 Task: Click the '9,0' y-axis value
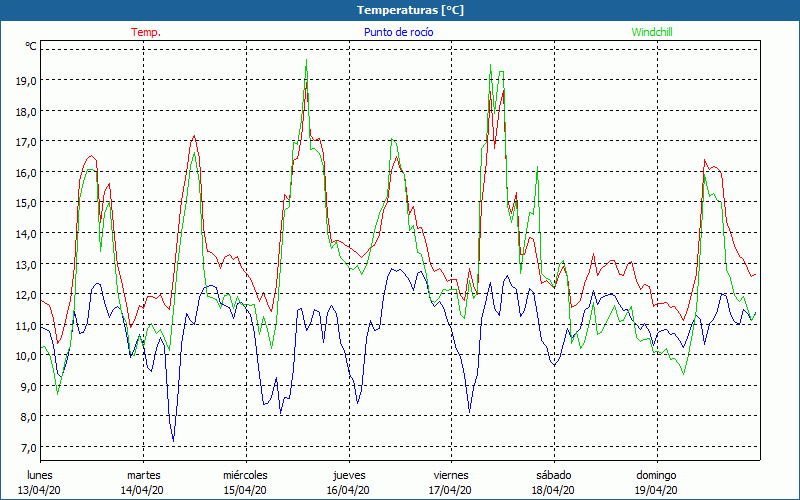(x=28, y=387)
